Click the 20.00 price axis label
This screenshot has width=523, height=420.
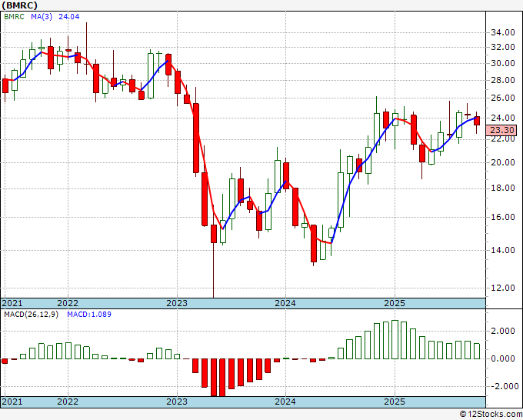click(x=502, y=162)
